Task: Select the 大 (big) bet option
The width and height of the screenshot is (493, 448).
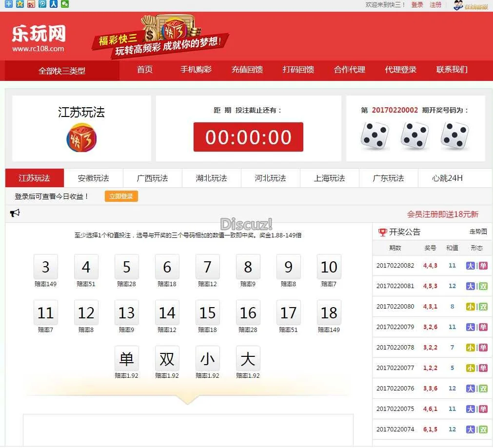Action: [248, 359]
